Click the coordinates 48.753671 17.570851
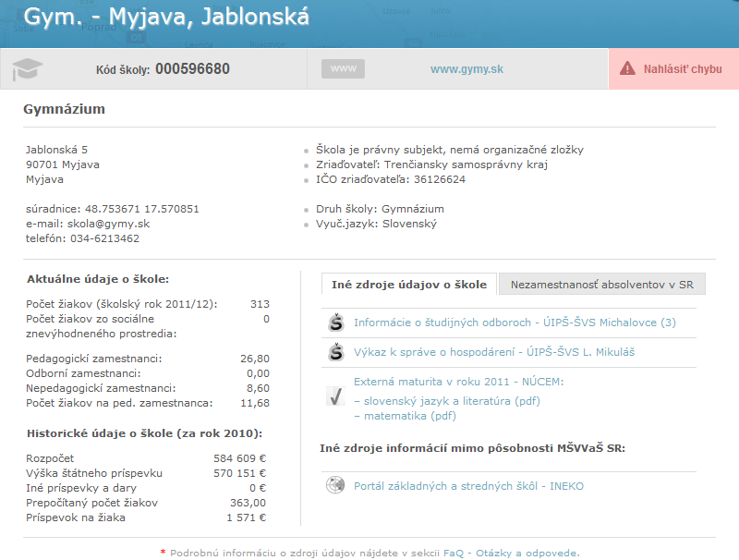The image size is (739, 560). pyautogui.click(x=142, y=209)
